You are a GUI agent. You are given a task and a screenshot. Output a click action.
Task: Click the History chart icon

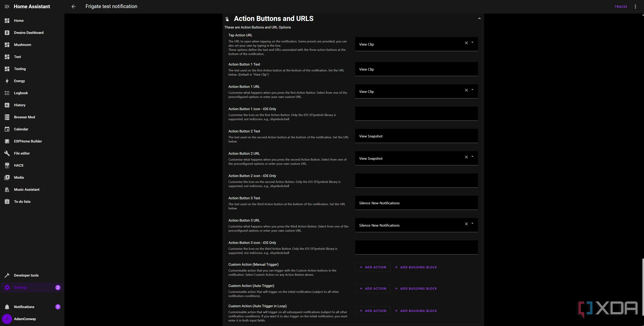(7, 105)
